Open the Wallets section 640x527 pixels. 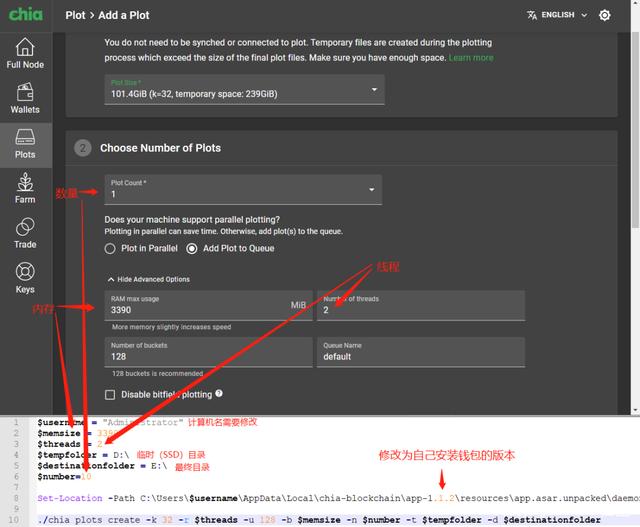coord(25,99)
